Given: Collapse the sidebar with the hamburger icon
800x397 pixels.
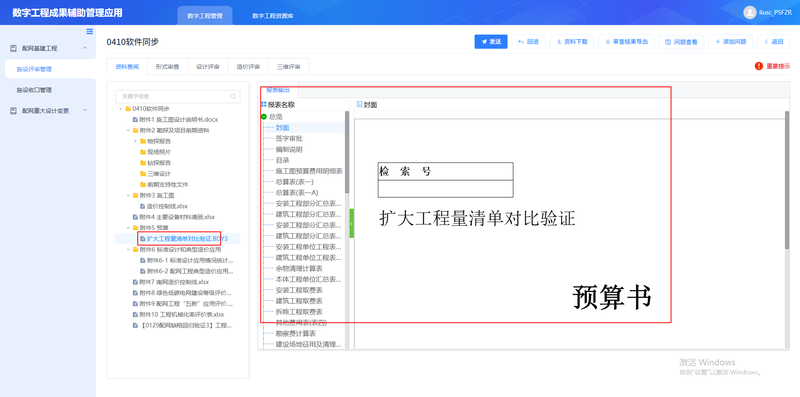Looking at the screenshot, I should [x=90, y=32].
